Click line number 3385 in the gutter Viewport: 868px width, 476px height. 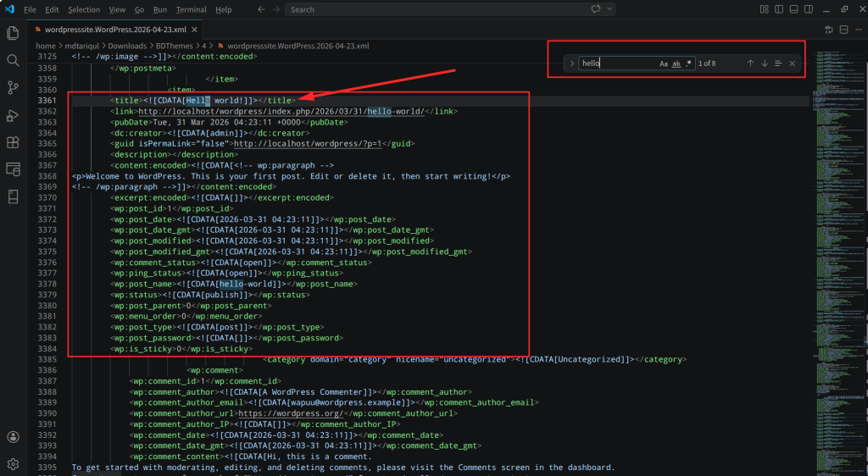47,360
